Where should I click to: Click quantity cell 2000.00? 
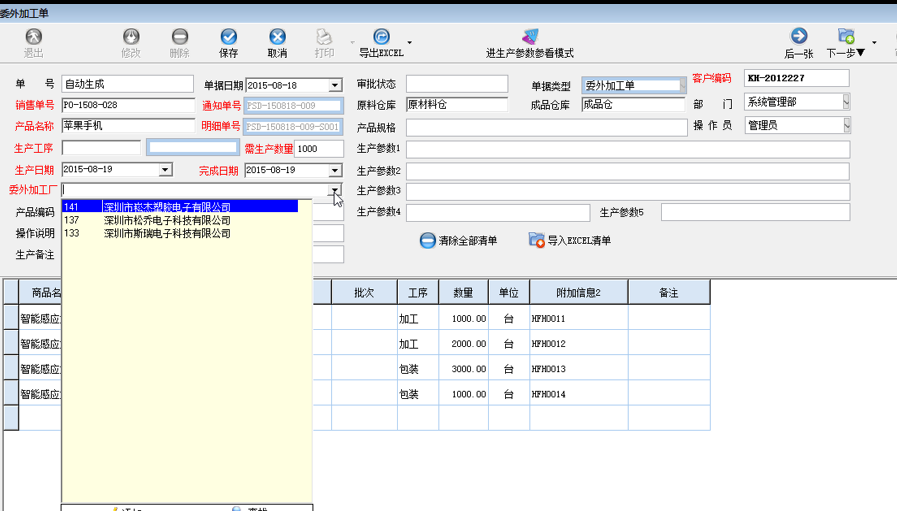(463, 344)
